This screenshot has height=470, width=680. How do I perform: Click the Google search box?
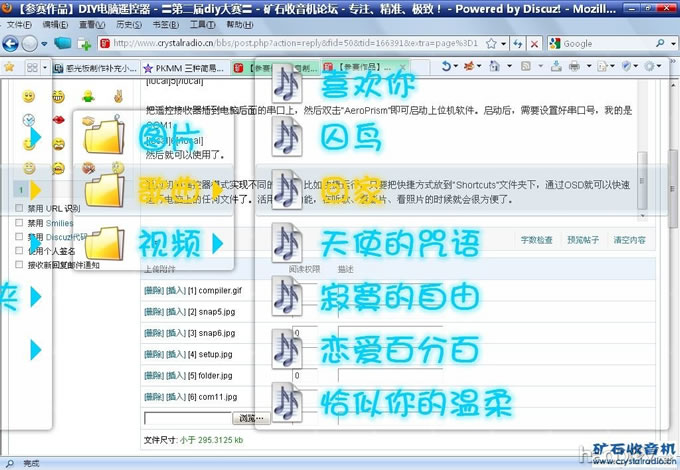pyautogui.click(x=600, y=43)
